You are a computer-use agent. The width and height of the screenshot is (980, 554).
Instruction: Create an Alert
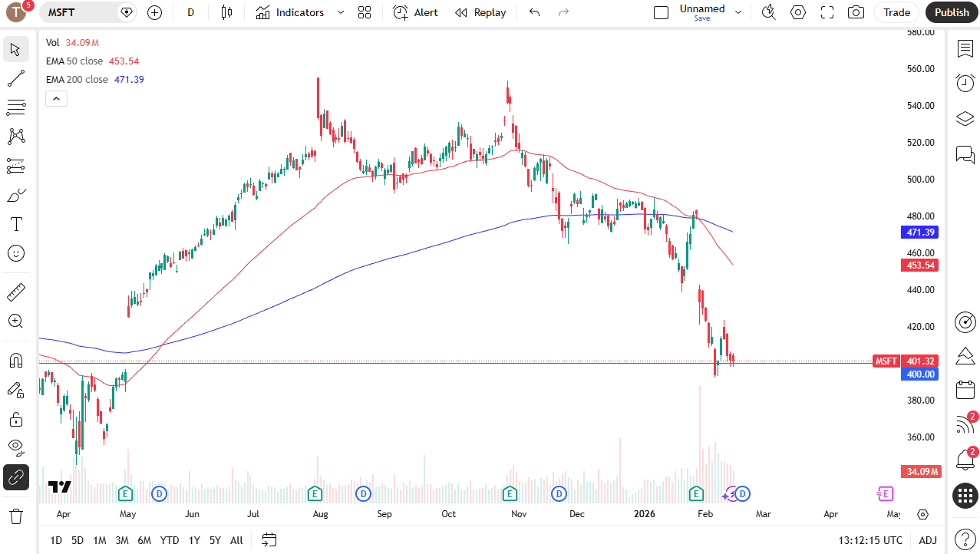click(x=415, y=12)
